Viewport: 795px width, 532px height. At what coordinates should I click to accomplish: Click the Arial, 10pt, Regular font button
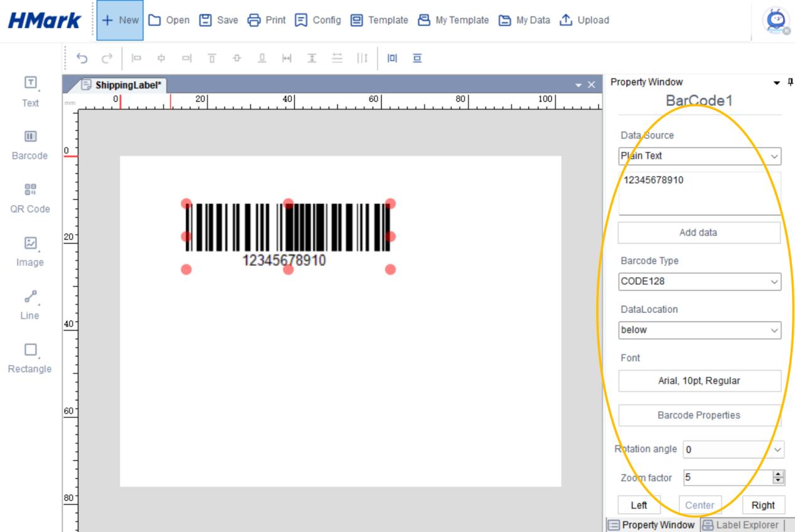[700, 381]
